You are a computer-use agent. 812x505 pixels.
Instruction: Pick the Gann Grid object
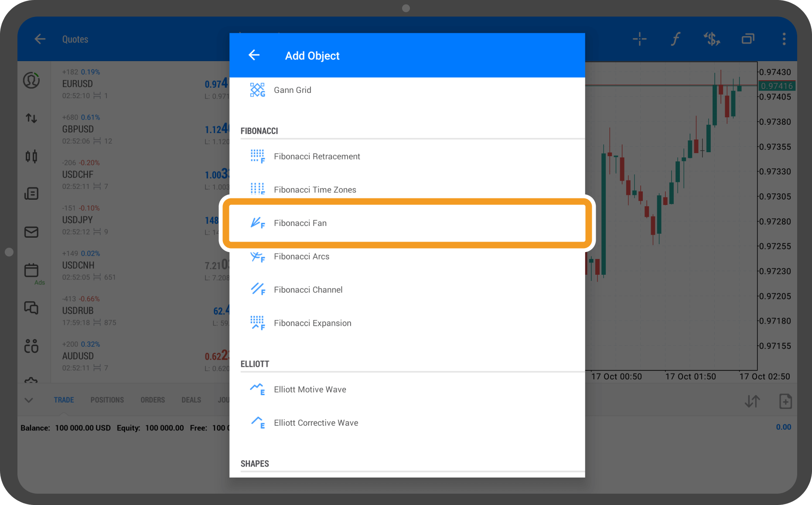tap(292, 90)
